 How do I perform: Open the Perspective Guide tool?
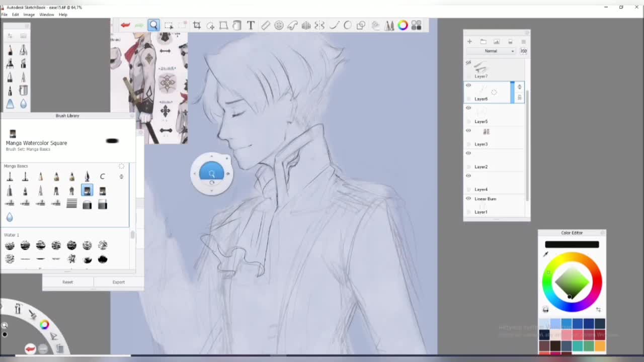click(x=306, y=25)
